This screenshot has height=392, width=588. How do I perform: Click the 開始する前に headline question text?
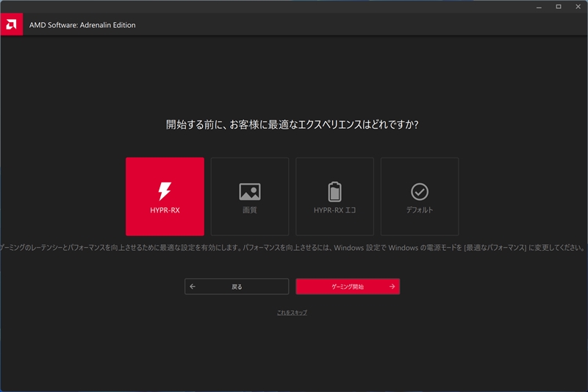pyautogui.click(x=292, y=124)
